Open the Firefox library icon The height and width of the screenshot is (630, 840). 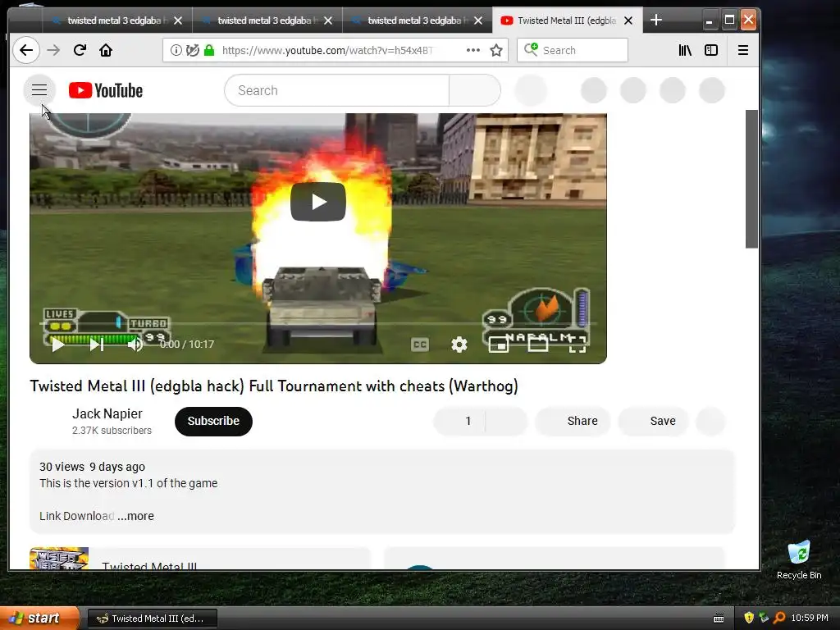685,50
